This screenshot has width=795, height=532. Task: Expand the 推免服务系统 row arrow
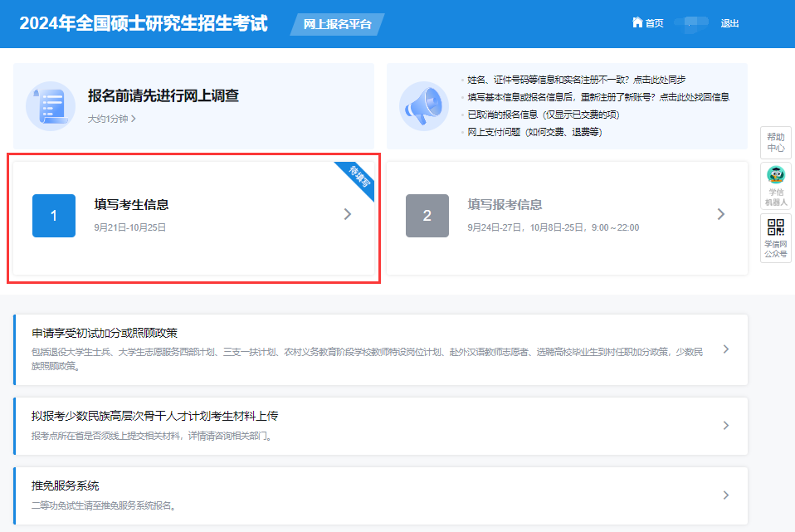(726, 495)
